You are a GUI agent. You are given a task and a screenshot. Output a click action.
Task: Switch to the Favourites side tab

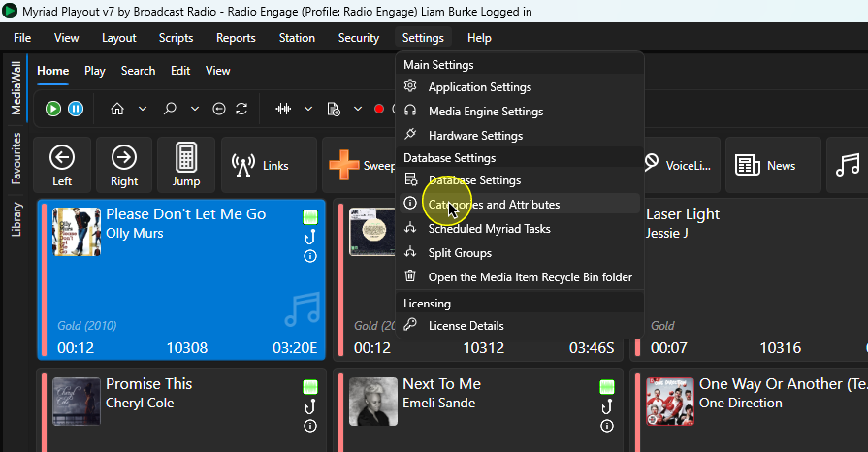point(16,158)
